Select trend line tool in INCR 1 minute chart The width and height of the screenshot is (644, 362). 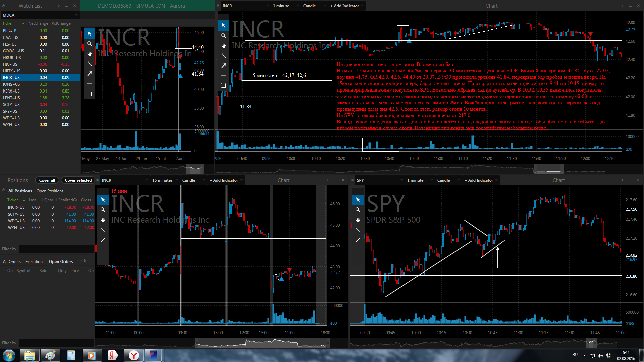click(x=224, y=56)
